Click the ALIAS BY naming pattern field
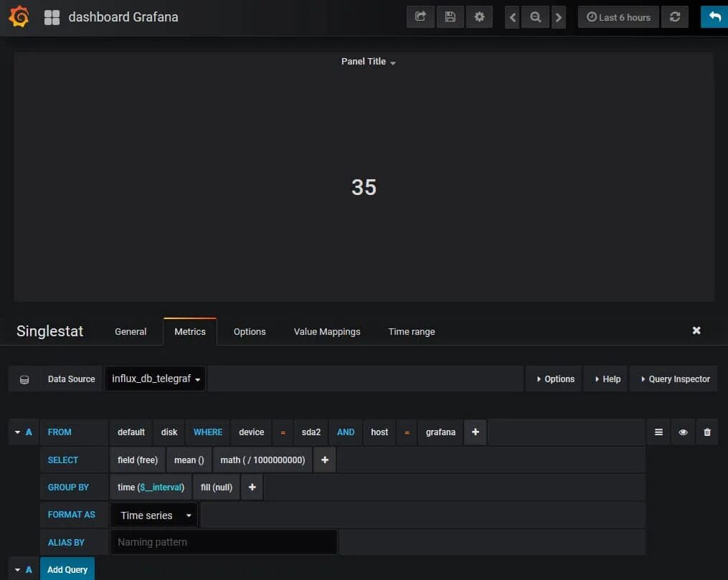The width and height of the screenshot is (728, 580). coord(223,542)
